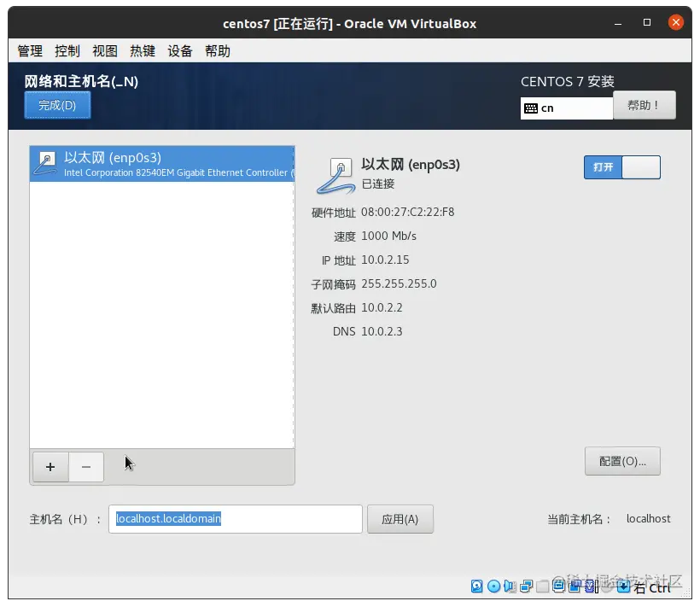700x607 pixels.
Task: Open the 配置(O)... configure button
Action: pyautogui.click(x=622, y=461)
